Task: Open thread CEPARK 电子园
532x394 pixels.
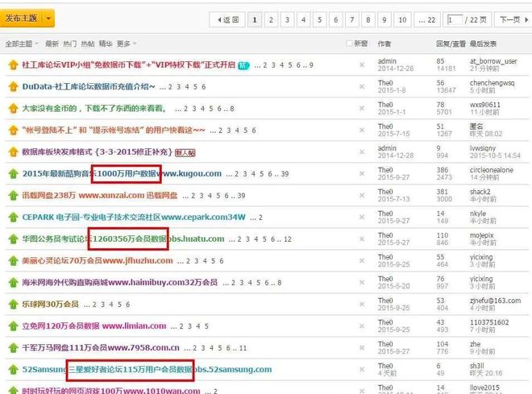Action: [x=134, y=218]
